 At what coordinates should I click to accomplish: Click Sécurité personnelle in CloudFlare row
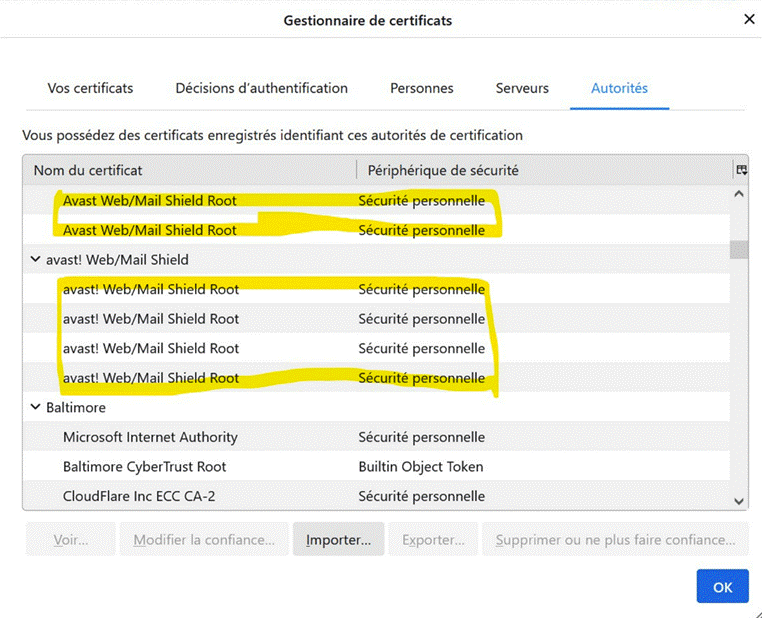421,496
